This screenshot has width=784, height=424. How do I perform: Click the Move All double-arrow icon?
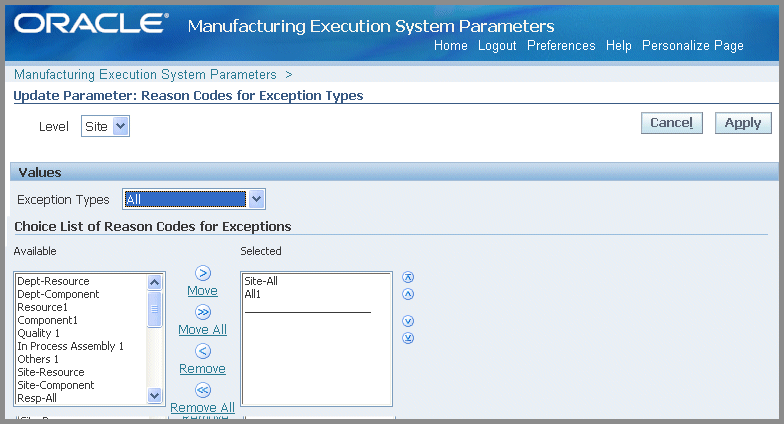point(202,312)
